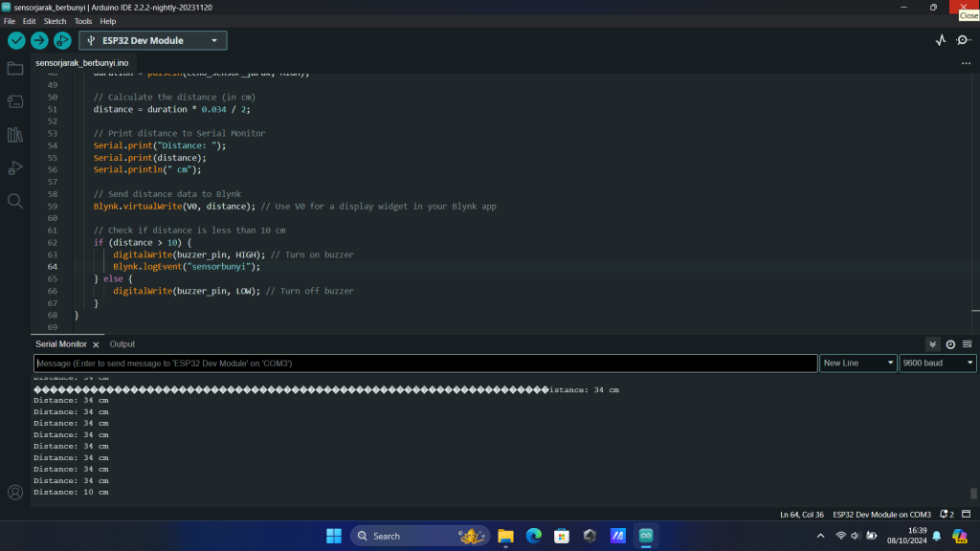Start the Debug button in toolbar
This screenshot has width=980, height=551.
pos(62,40)
